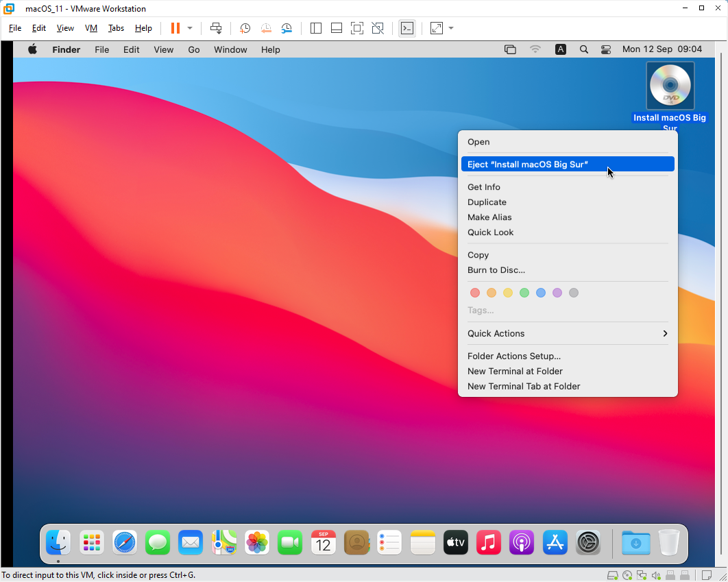This screenshot has width=728, height=582.
Task: Click the hard disk status bar icon
Action: [x=612, y=576]
